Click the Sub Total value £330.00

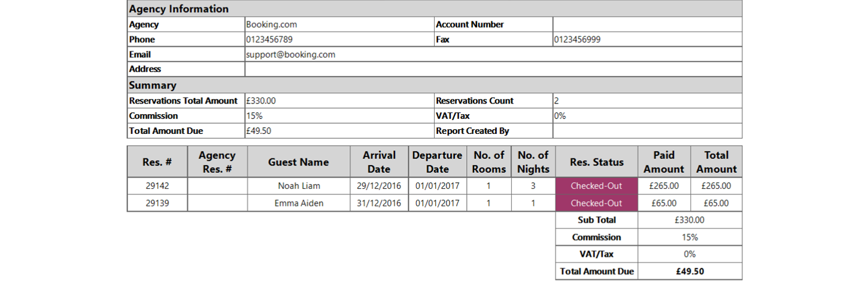point(690,220)
